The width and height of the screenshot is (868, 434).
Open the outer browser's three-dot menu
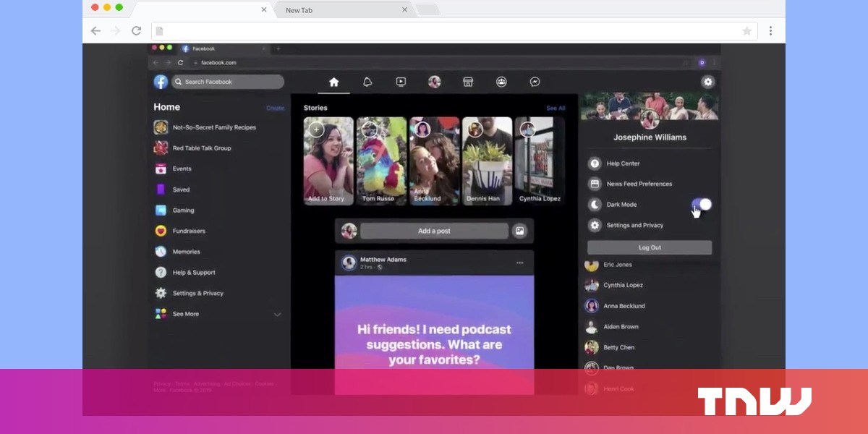tap(770, 30)
